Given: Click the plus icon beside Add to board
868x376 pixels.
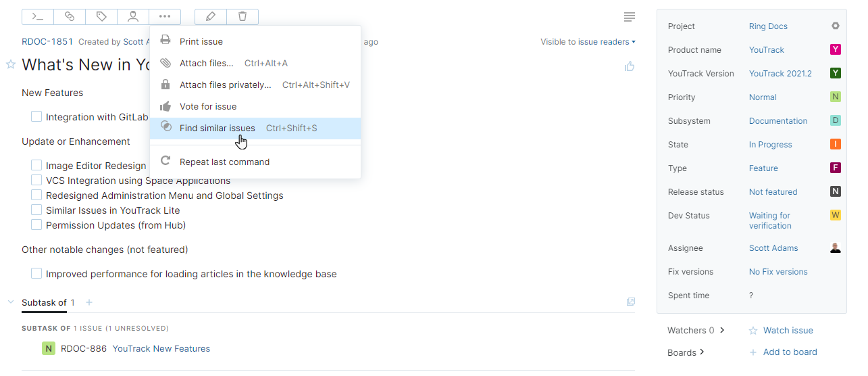Looking at the screenshot, I should [753, 352].
